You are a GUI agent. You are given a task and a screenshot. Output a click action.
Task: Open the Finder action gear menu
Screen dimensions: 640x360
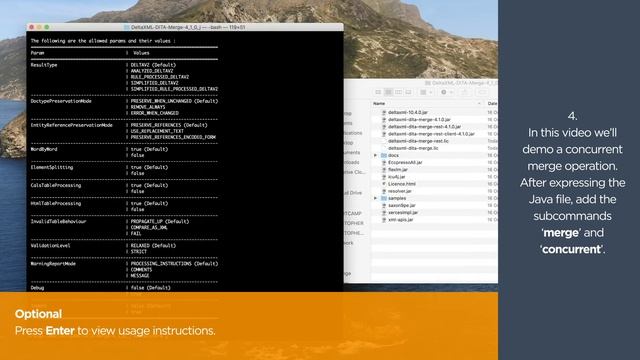click(x=446, y=92)
